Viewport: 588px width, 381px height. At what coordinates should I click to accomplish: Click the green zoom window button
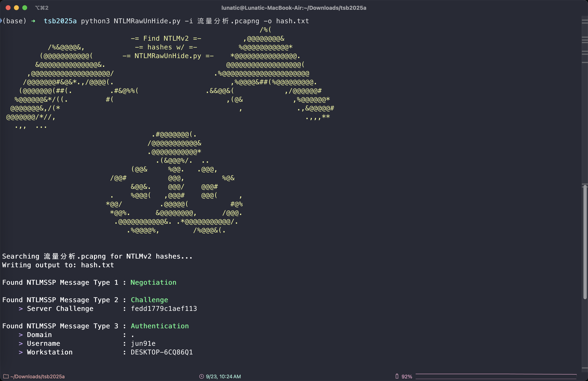25,8
